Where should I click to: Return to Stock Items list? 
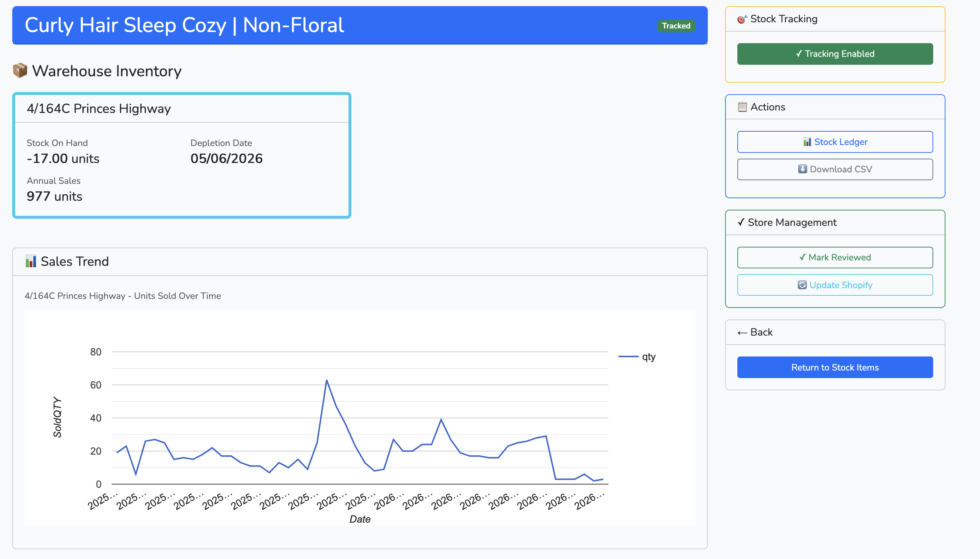(835, 367)
